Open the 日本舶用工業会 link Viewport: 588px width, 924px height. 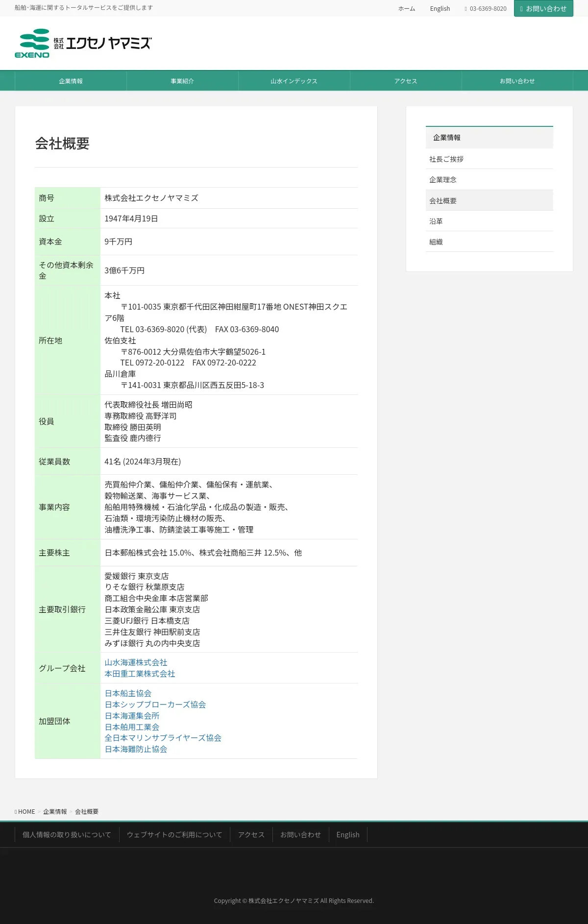(x=132, y=727)
